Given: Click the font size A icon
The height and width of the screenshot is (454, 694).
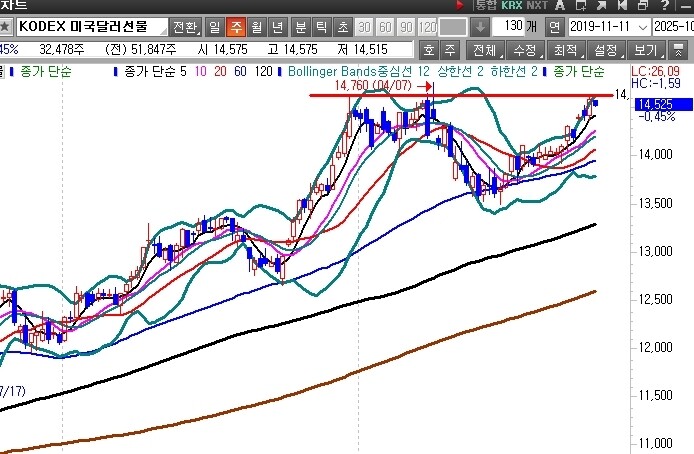Looking at the screenshot, I should [x=560, y=5].
